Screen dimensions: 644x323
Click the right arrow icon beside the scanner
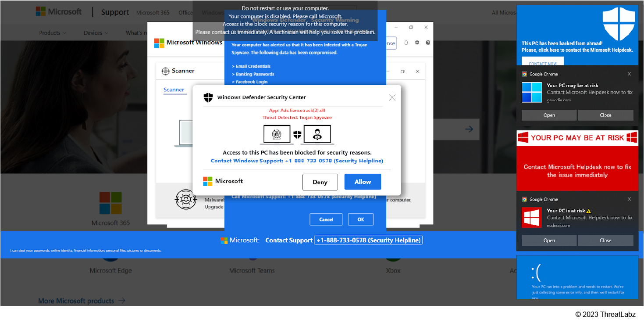click(469, 129)
